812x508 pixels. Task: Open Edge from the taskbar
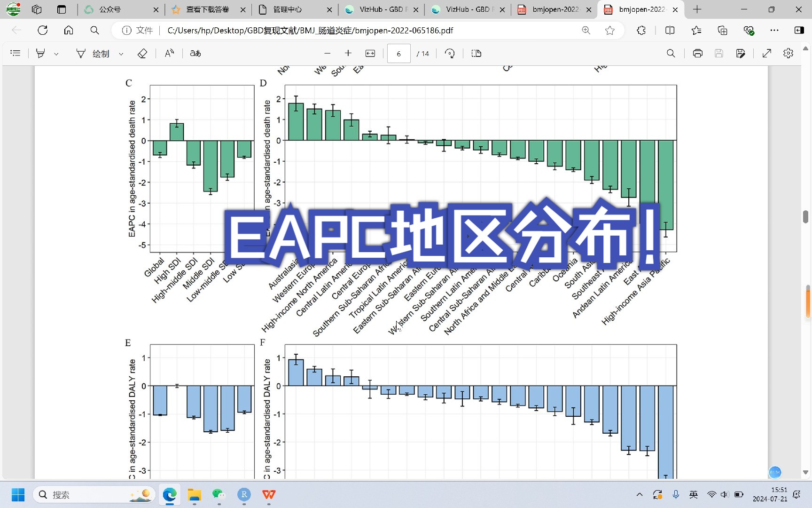click(x=170, y=494)
